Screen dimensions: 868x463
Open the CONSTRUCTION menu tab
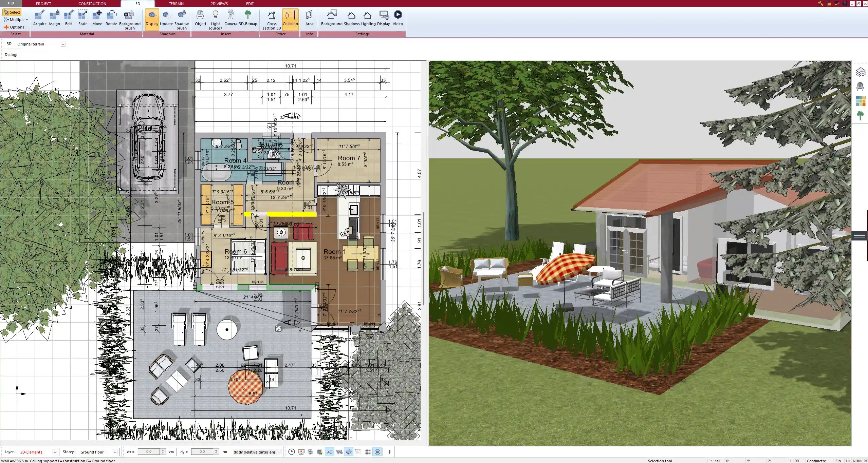(x=92, y=3)
